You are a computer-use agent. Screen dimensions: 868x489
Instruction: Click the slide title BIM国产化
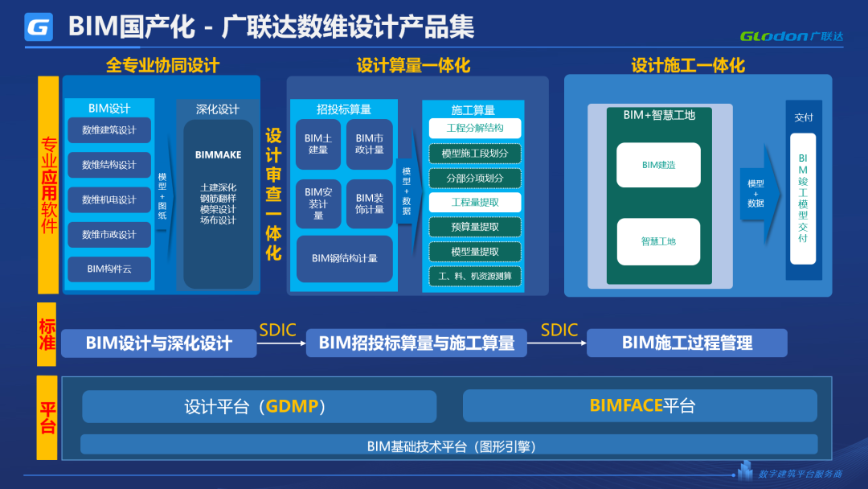131,27
